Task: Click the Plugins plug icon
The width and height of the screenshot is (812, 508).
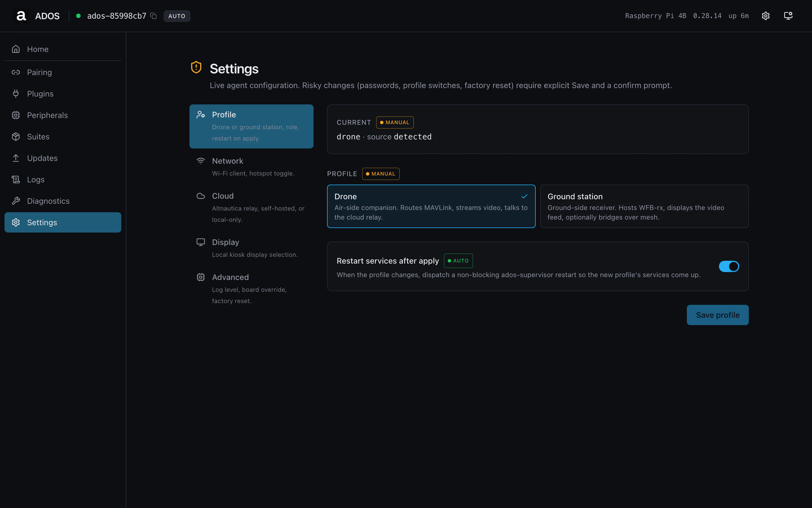Action: click(16, 94)
